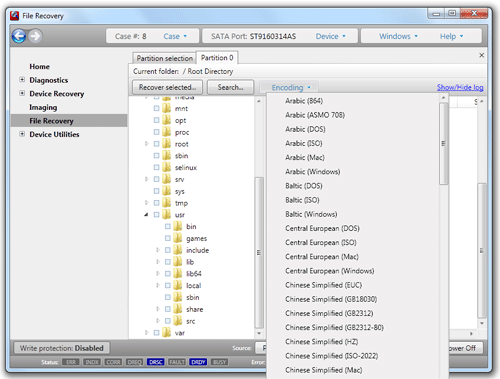
Task: Click the sys folder icon
Action: tap(167, 191)
